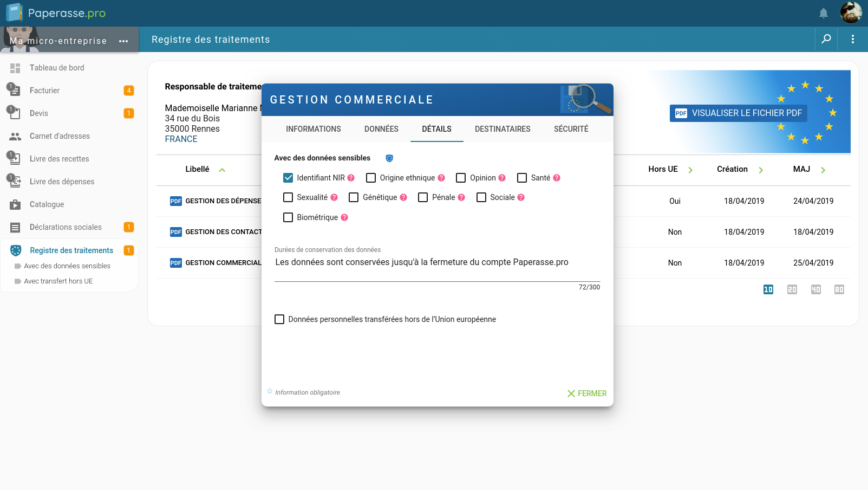Open search in the Registre des traitements bar
868x490 pixels.
(826, 39)
